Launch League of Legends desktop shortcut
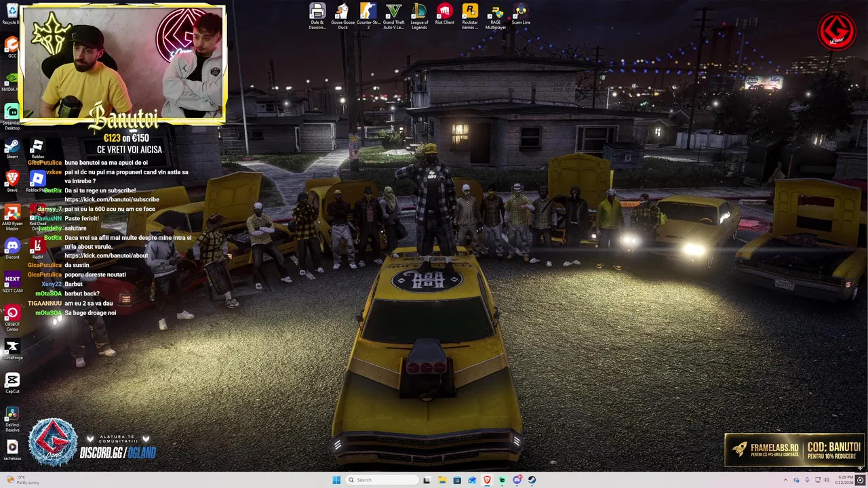868x488 pixels. [419, 16]
